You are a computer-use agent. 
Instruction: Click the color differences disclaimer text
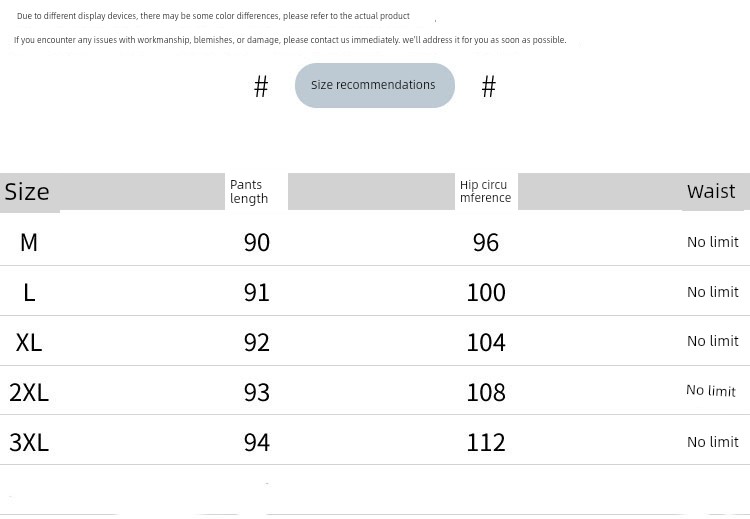213,16
